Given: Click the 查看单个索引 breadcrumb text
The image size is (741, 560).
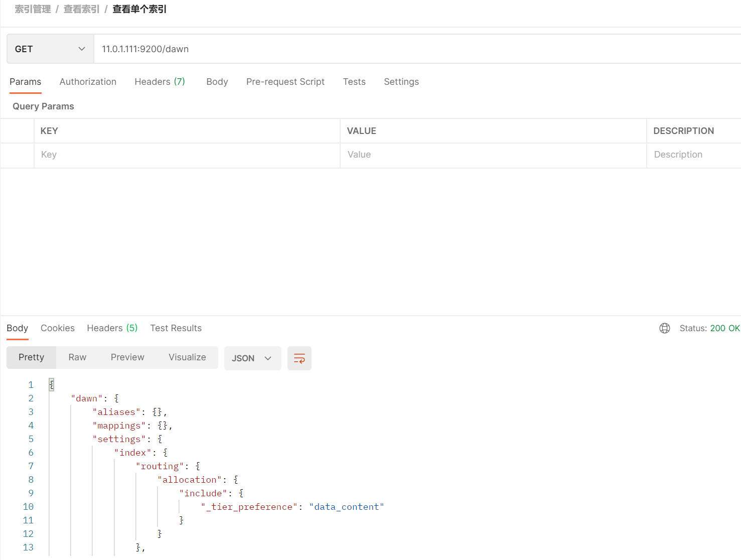Looking at the screenshot, I should 139,9.
